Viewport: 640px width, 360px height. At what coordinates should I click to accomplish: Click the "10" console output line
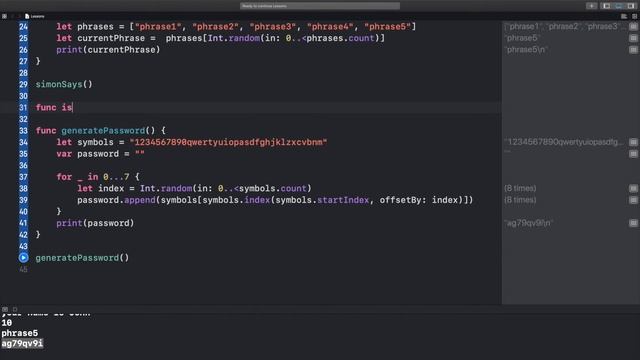coord(7,323)
